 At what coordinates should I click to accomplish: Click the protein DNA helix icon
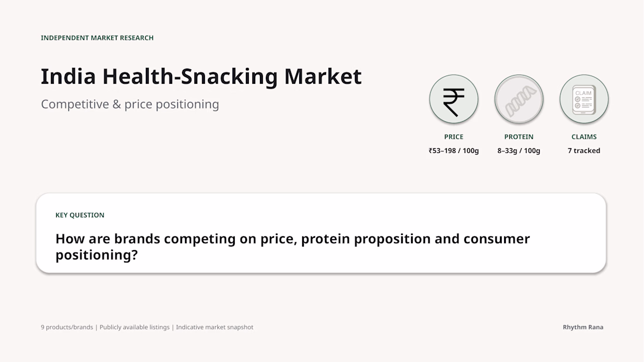click(x=519, y=99)
